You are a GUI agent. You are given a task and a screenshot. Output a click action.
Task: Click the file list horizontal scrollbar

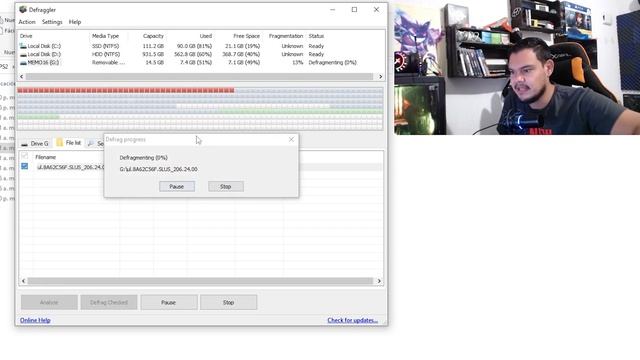coord(200,281)
